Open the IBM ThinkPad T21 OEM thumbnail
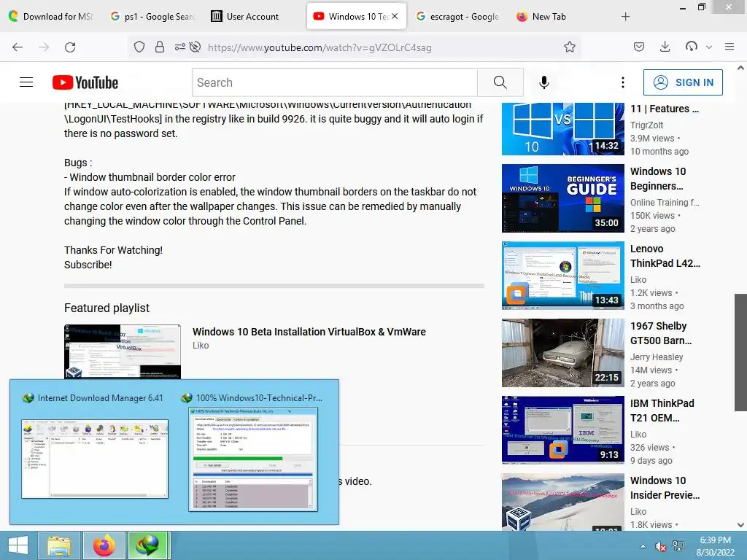747x560 pixels. coord(562,430)
